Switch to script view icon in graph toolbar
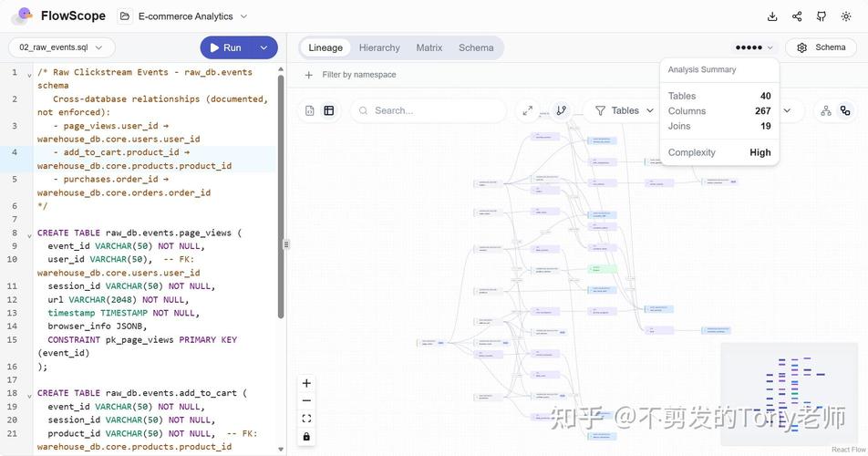The image size is (868, 456). click(x=310, y=110)
